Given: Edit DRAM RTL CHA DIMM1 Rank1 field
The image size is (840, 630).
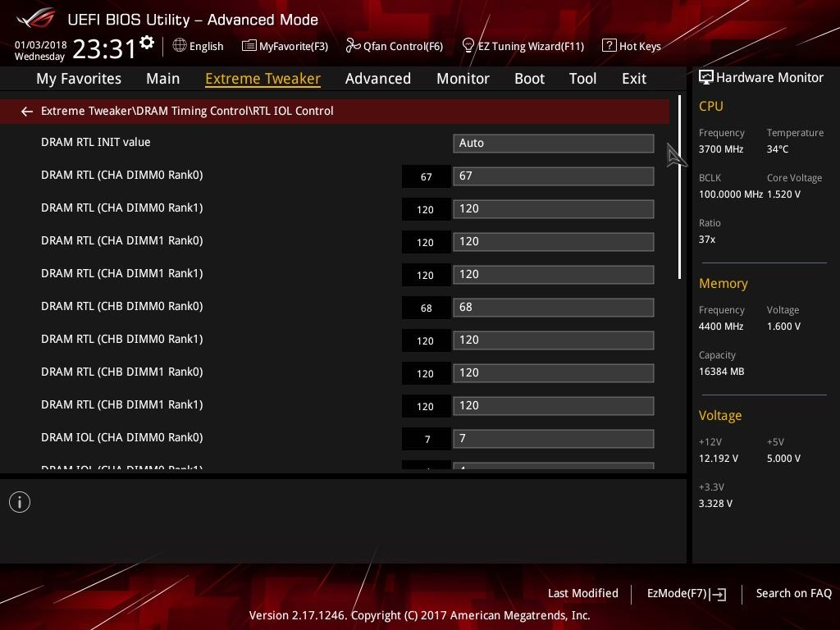Looking at the screenshot, I should [554, 274].
